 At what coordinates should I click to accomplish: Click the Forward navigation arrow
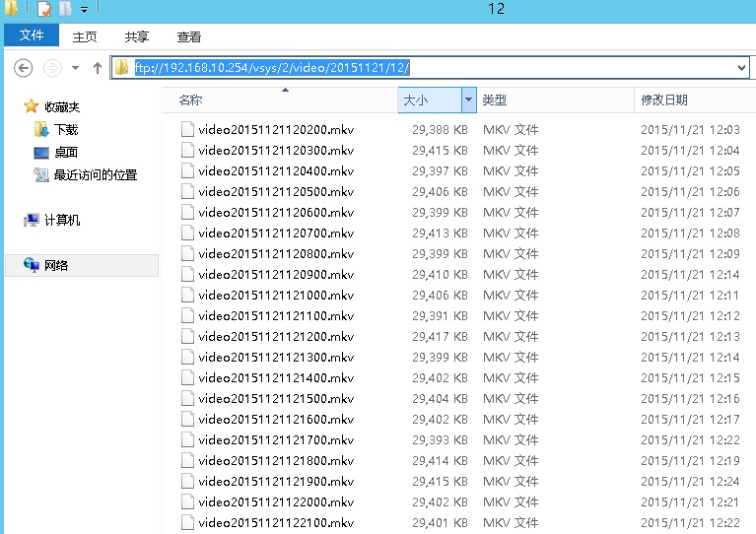pos(52,68)
